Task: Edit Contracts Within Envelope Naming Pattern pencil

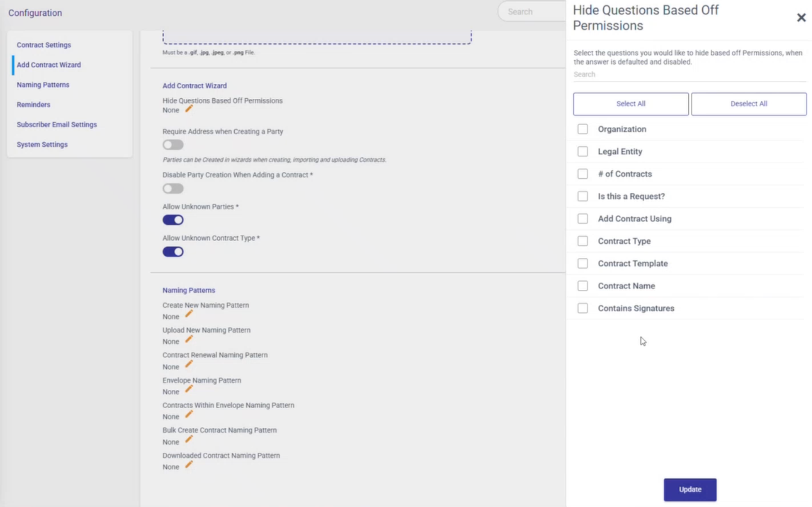Action: coord(189,414)
